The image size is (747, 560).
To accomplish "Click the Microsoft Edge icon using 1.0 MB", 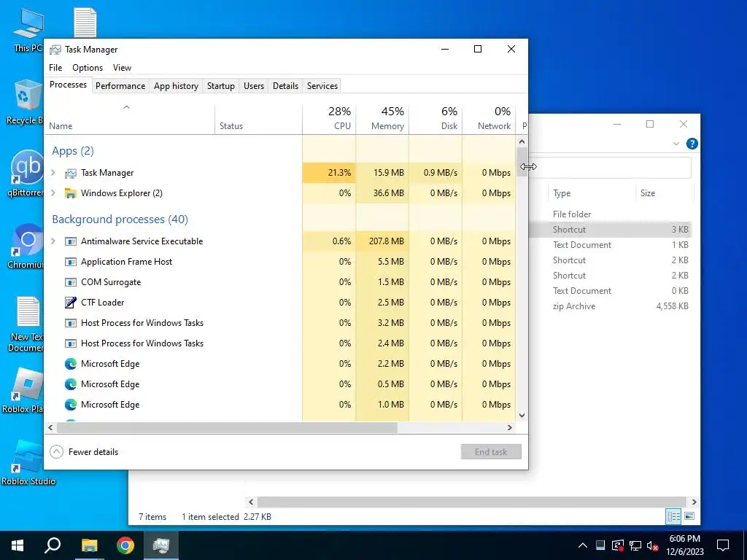I will (71, 405).
